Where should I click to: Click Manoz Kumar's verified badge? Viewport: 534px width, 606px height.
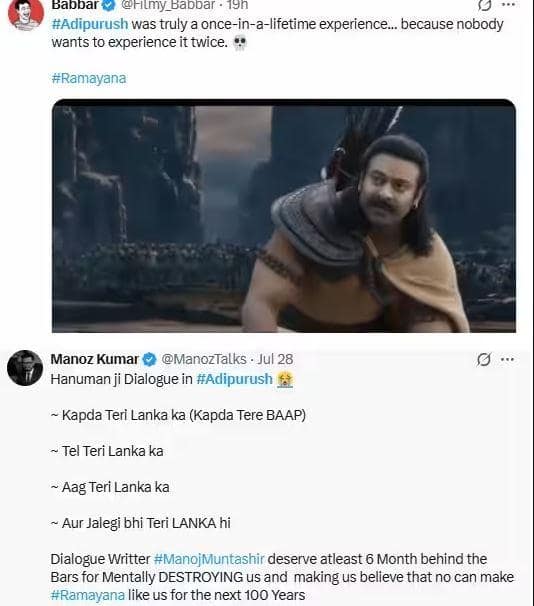(150, 359)
